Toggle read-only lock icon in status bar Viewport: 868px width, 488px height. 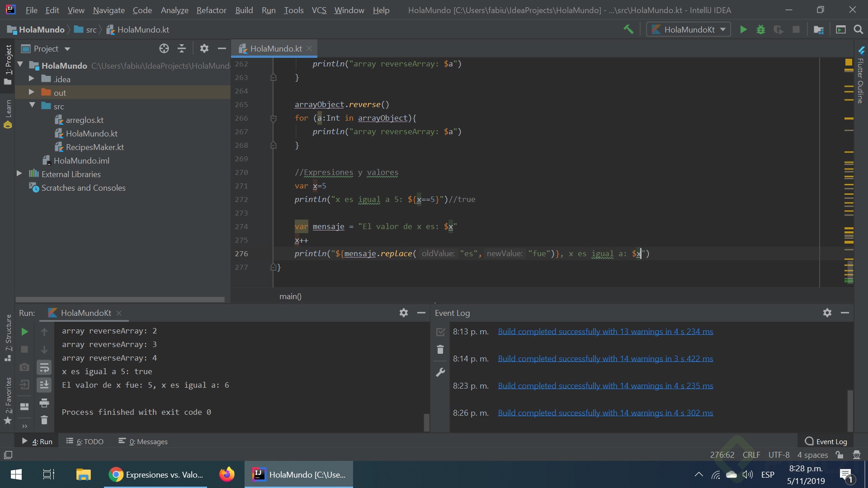[x=840, y=455]
